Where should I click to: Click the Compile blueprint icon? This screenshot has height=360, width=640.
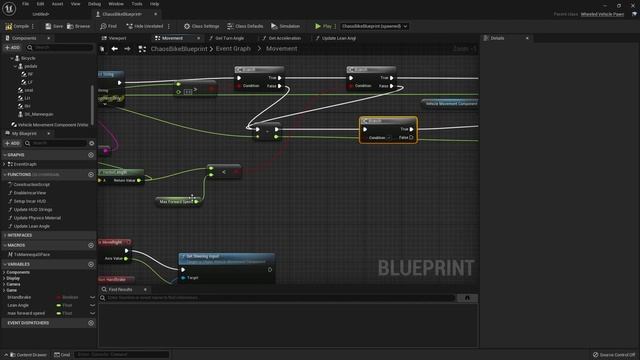coord(9,26)
